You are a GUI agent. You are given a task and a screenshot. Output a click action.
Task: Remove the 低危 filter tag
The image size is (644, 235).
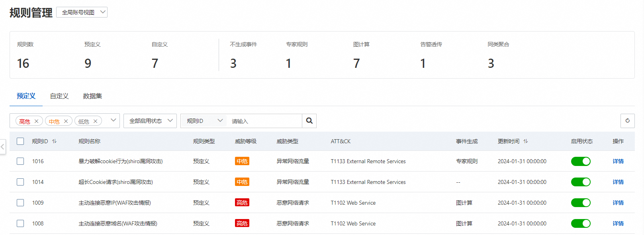[x=95, y=121]
